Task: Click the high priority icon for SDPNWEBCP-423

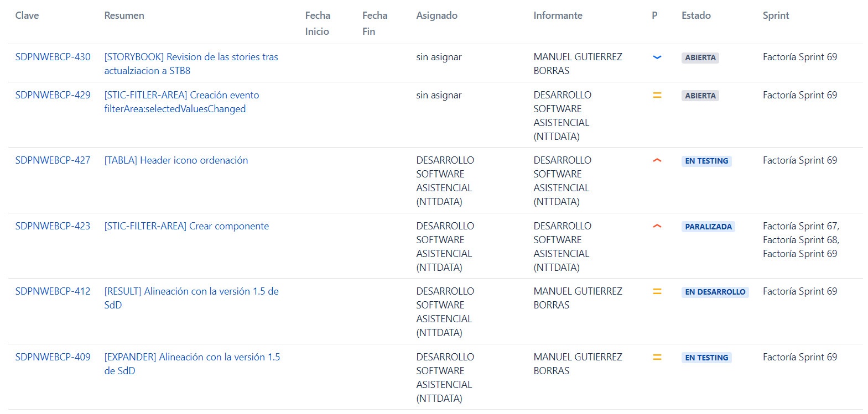Action: (x=657, y=226)
